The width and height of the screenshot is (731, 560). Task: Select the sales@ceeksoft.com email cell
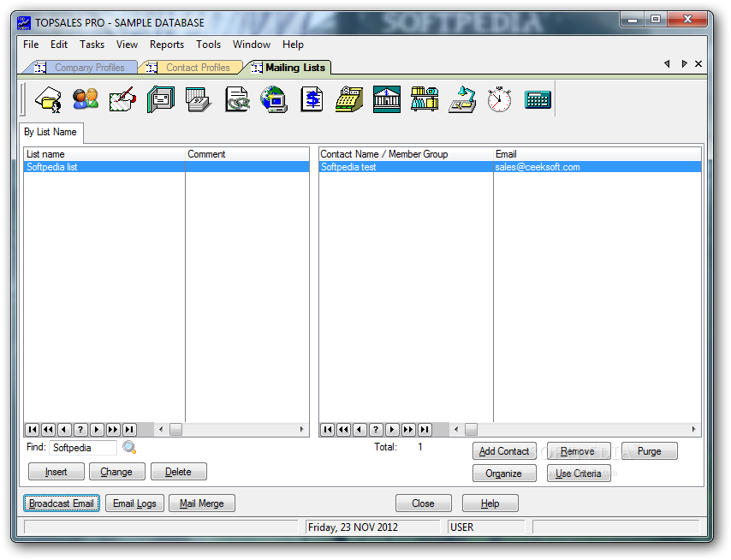pyautogui.click(x=597, y=167)
